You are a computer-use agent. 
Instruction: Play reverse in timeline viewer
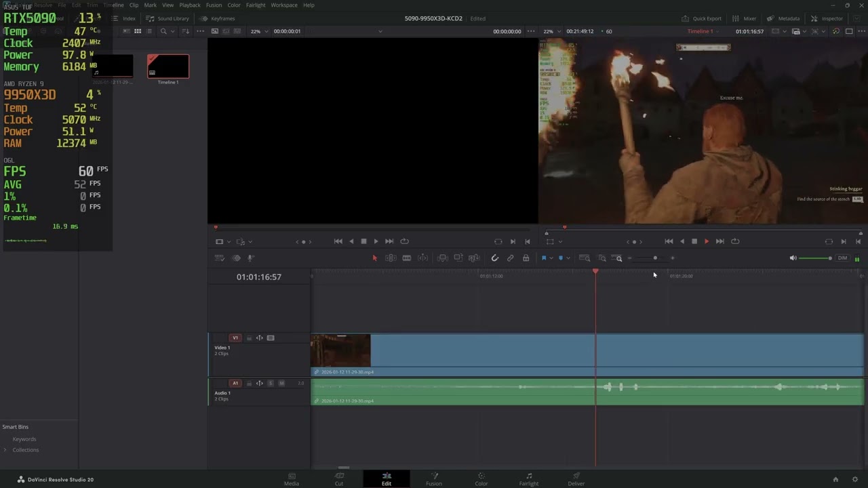tap(682, 241)
